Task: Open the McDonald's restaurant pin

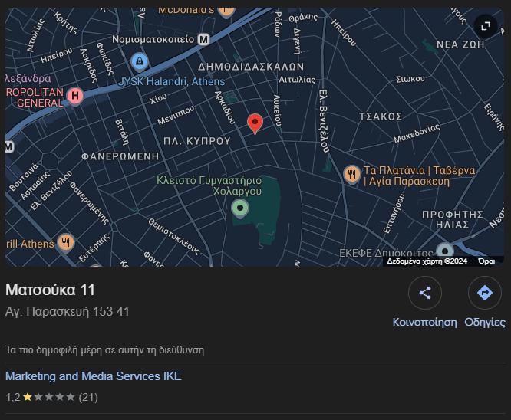Action: tap(226, 12)
